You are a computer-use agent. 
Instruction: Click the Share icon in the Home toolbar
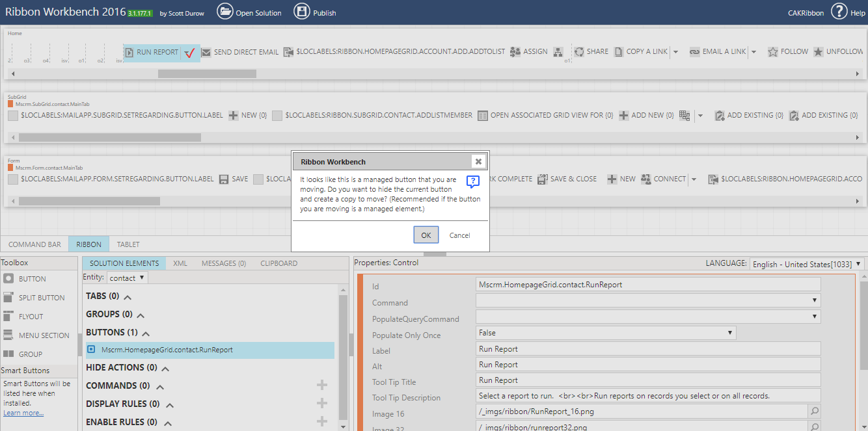tap(579, 51)
